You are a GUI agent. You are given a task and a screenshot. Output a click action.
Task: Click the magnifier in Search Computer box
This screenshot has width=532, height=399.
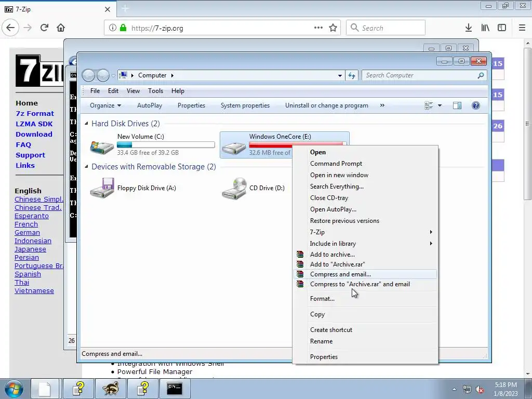click(481, 75)
